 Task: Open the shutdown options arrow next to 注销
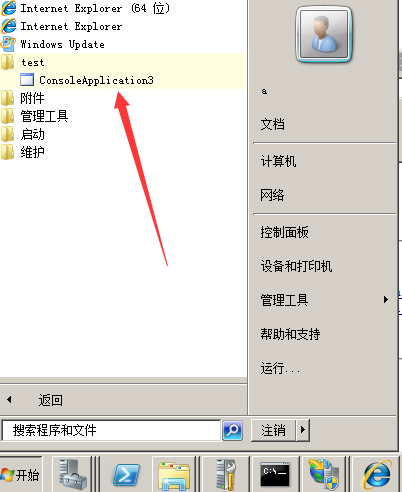(x=303, y=430)
